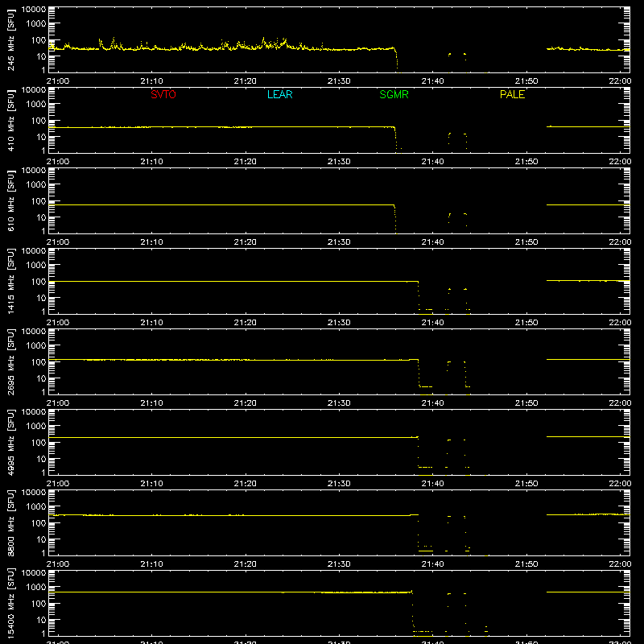Image resolution: width=644 pixels, height=644 pixels.
Task: Select the 1415 MHz [SFU] axis title
Action: pyautogui.click(x=10, y=281)
